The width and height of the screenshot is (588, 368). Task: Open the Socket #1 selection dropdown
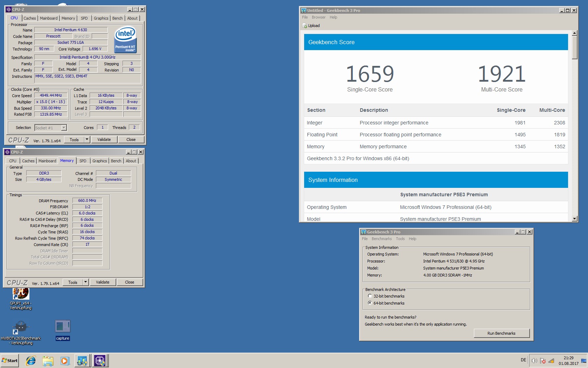pyautogui.click(x=64, y=128)
